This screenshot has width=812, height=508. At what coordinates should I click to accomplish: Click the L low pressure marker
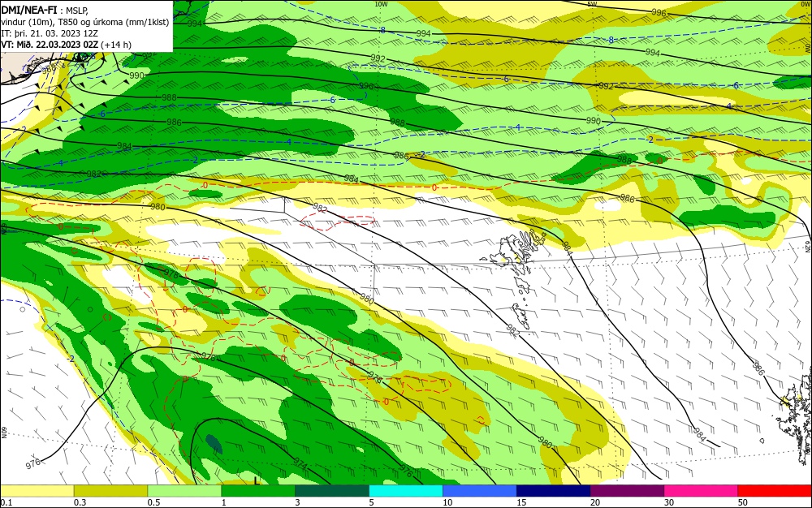257,480
